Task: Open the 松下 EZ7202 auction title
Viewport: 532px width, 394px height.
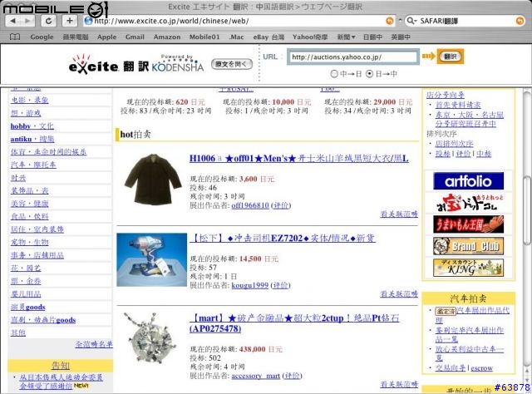Action: 282,238
